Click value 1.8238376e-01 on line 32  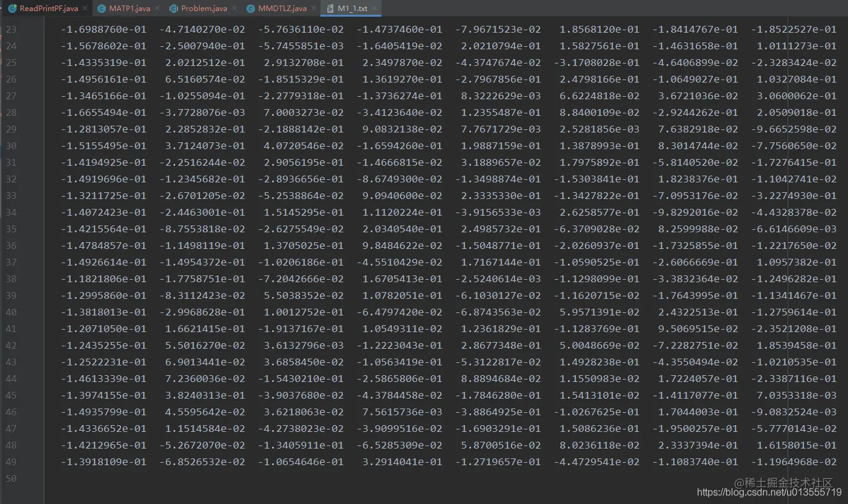click(698, 179)
